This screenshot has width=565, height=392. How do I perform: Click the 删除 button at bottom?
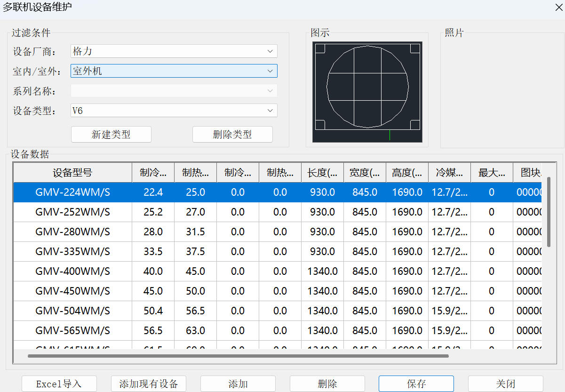[x=327, y=384]
